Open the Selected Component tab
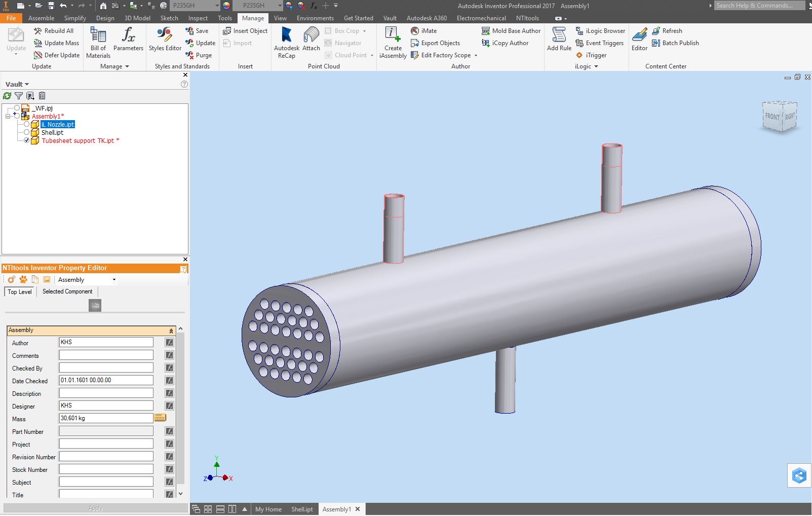812x516 pixels. 67,291
